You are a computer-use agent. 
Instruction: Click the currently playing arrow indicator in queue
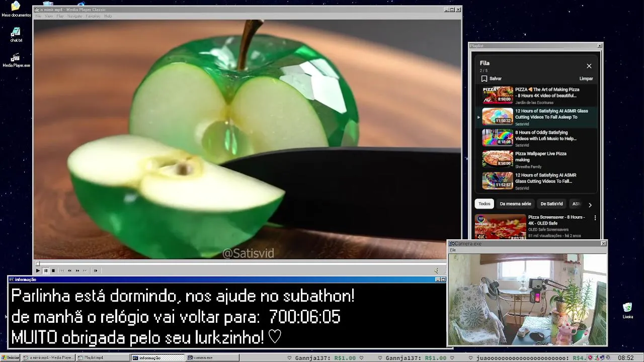478,117
